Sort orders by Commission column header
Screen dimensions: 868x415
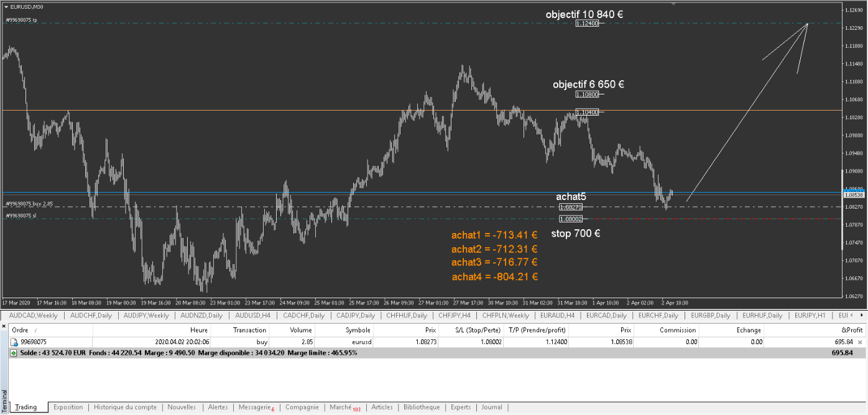click(x=667, y=330)
